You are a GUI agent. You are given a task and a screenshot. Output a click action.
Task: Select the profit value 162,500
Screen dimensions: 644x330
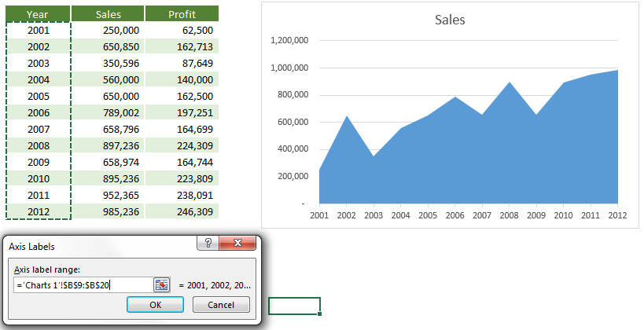[182, 97]
